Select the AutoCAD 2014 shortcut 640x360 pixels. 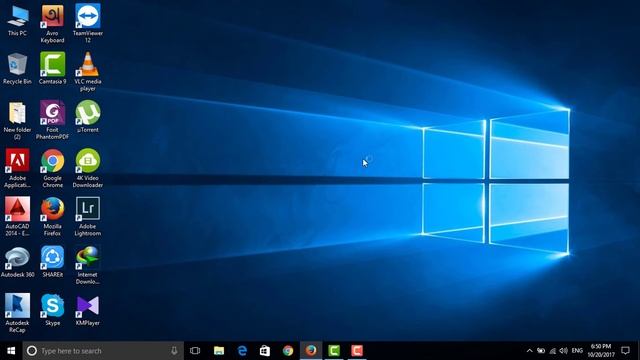click(17, 217)
